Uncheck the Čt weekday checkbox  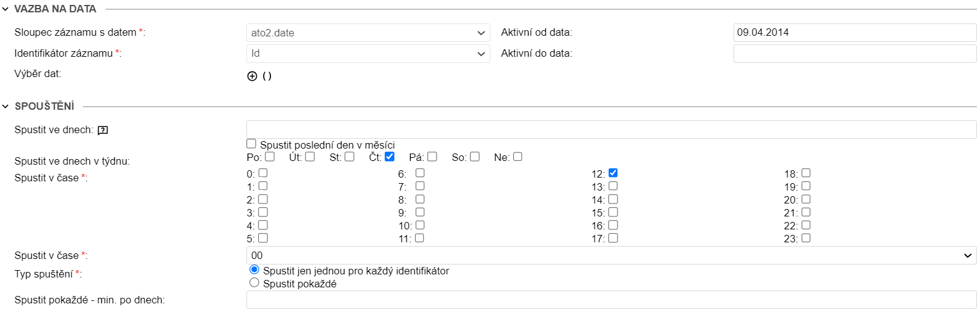click(390, 157)
